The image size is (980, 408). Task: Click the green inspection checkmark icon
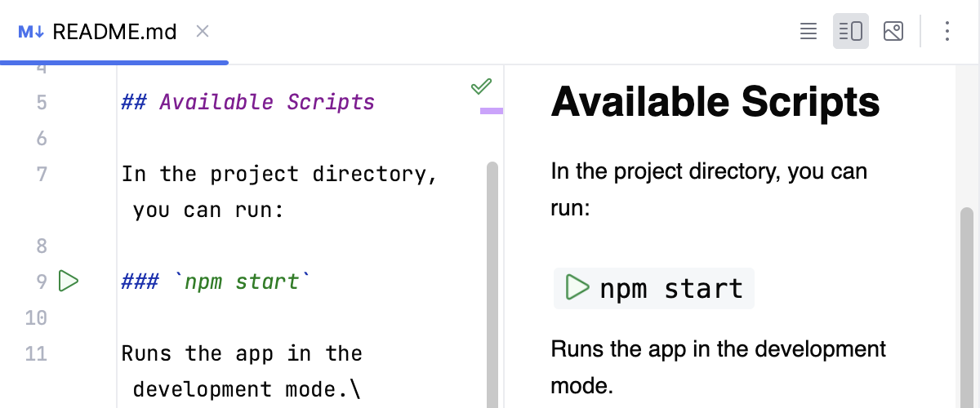point(481,86)
